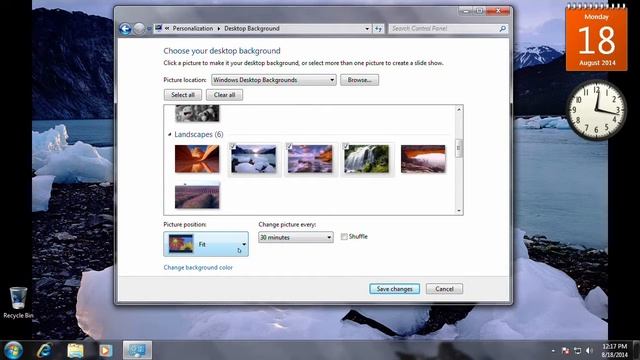This screenshot has width=640, height=360.
Task: Select the red rock arch wallpaper
Action: point(423,159)
